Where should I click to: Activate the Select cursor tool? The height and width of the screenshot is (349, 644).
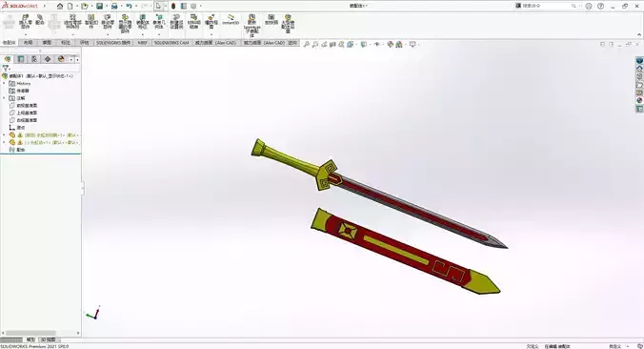(x=158, y=6)
